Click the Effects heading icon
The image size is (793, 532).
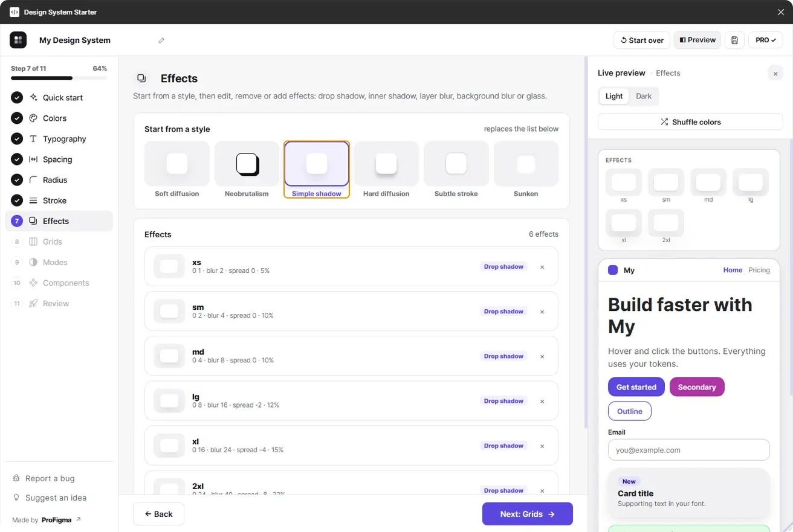pyautogui.click(x=141, y=79)
